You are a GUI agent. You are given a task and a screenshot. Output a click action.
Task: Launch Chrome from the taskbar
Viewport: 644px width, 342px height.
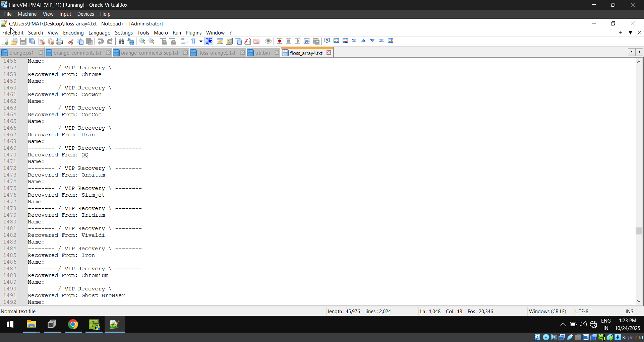[73, 324]
